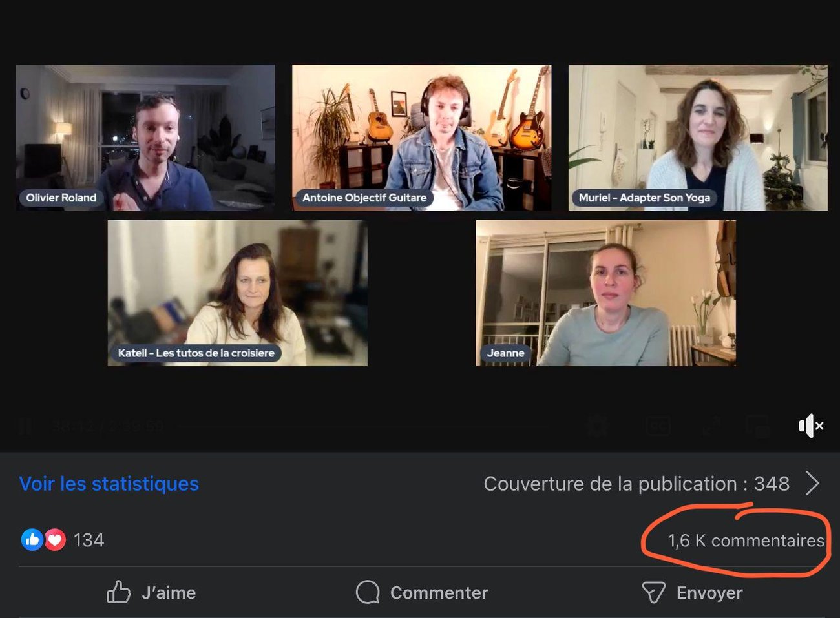Click the blue thumbs-up reaction icon
Image resolution: width=840 pixels, height=618 pixels.
pyautogui.click(x=31, y=540)
